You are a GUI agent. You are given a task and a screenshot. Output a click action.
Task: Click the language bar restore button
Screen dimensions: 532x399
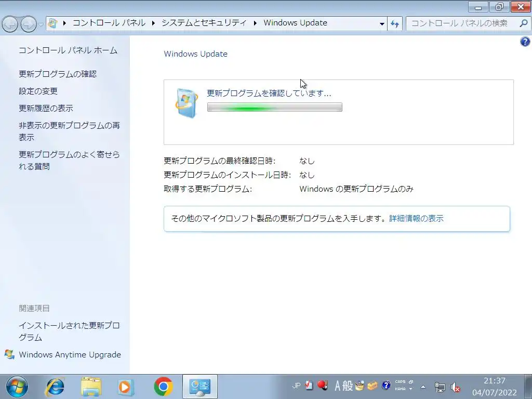pyautogui.click(x=411, y=382)
